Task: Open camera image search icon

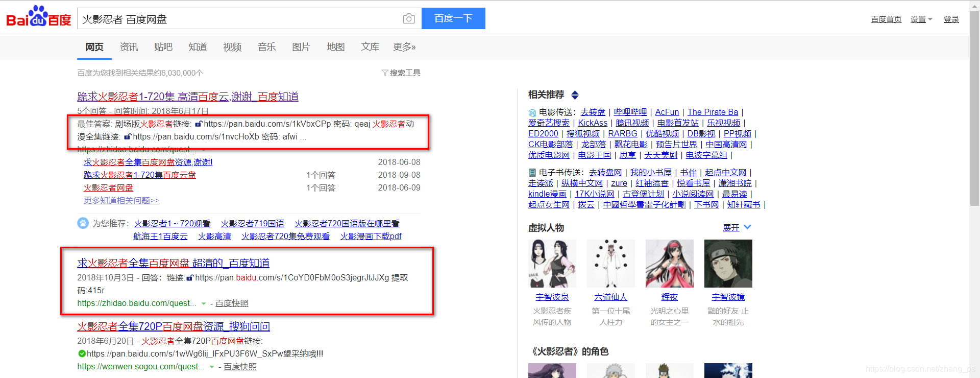Action: [x=408, y=19]
